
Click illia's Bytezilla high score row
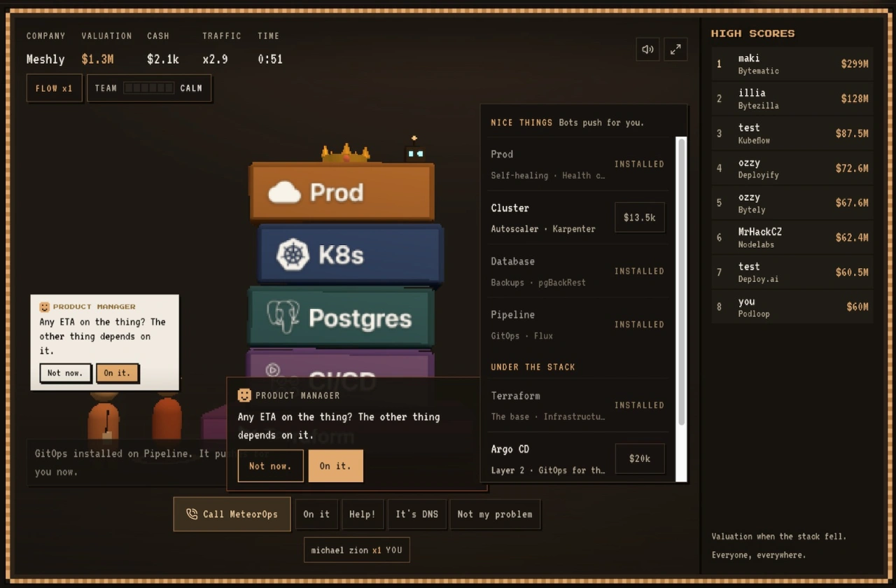(x=792, y=99)
